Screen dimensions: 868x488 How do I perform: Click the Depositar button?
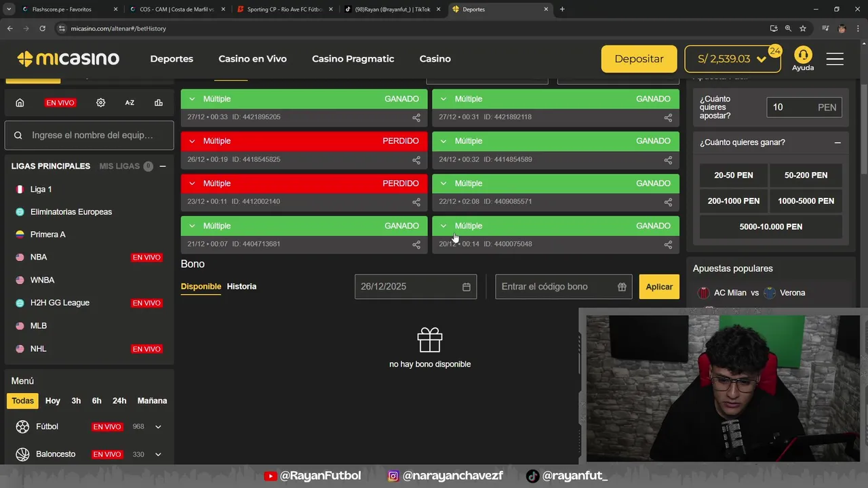(x=639, y=59)
